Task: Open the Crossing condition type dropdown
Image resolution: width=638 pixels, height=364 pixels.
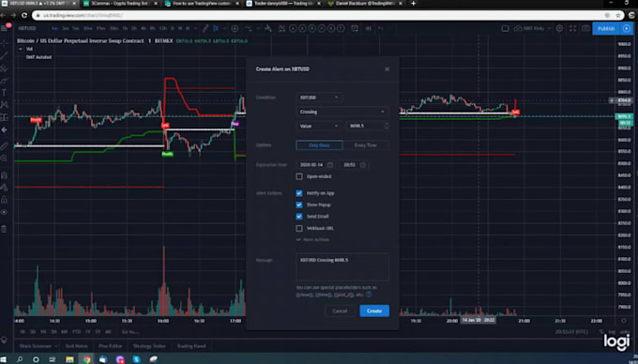Action: (342, 112)
